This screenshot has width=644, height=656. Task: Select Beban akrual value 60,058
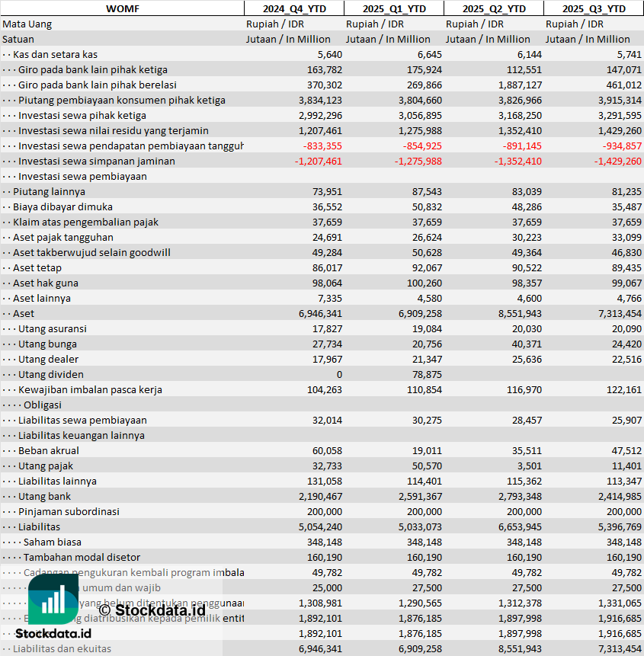[x=327, y=451]
